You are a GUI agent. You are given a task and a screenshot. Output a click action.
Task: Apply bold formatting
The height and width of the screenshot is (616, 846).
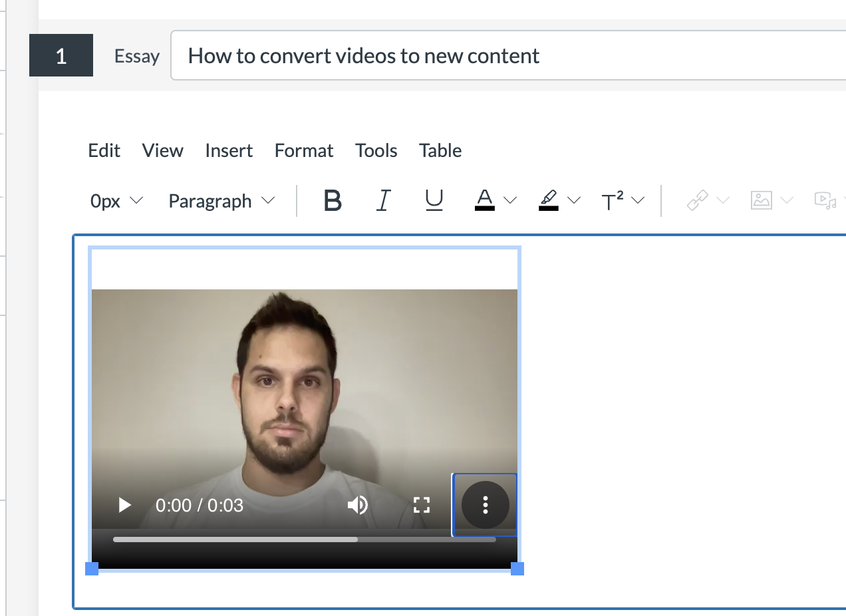tap(333, 200)
